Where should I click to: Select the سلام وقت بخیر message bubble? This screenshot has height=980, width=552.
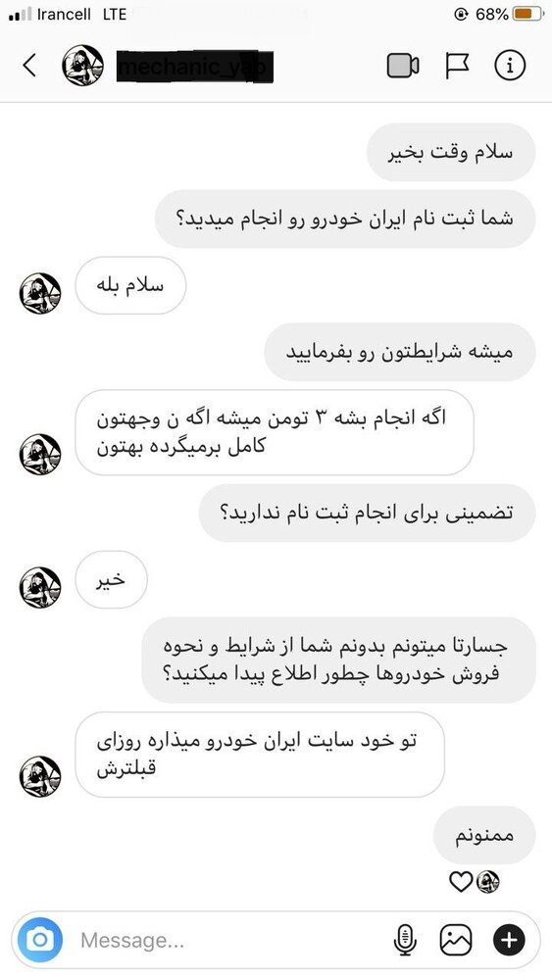[x=451, y=153]
